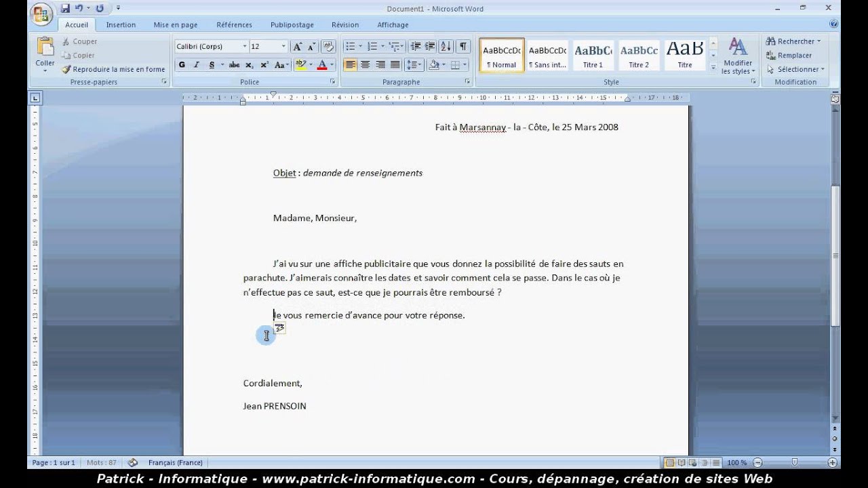Click the Couper button

79,41
